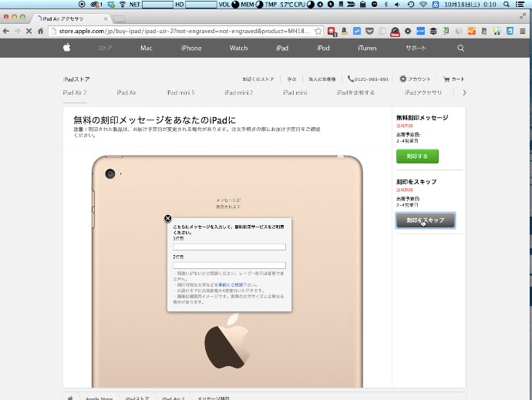The width and height of the screenshot is (532, 400).
Task: Click the date and time in menu bar
Action: pyautogui.click(x=470, y=5)
